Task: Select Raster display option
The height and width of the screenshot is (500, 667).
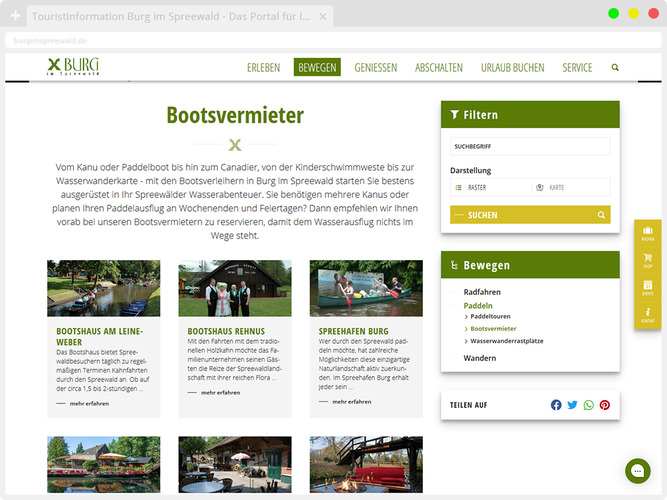Action: coord(489,187)
